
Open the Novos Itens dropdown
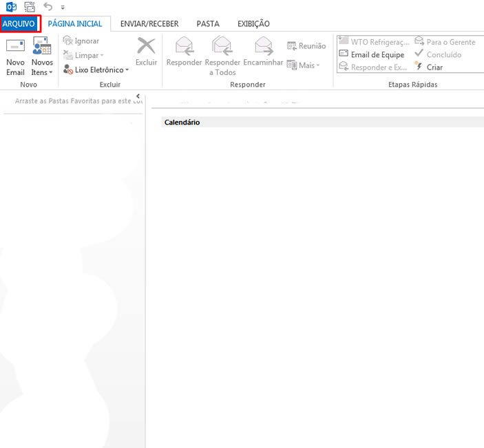point(42,56)
